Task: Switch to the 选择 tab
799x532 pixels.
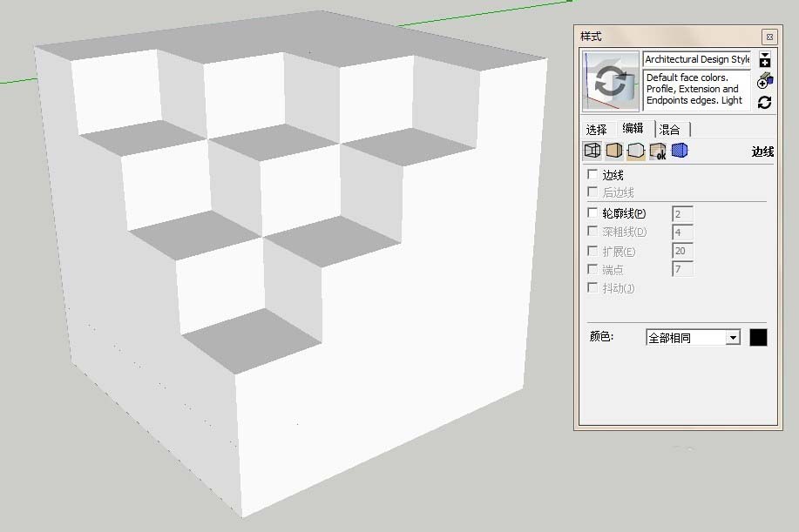Action: click(596, 130)
